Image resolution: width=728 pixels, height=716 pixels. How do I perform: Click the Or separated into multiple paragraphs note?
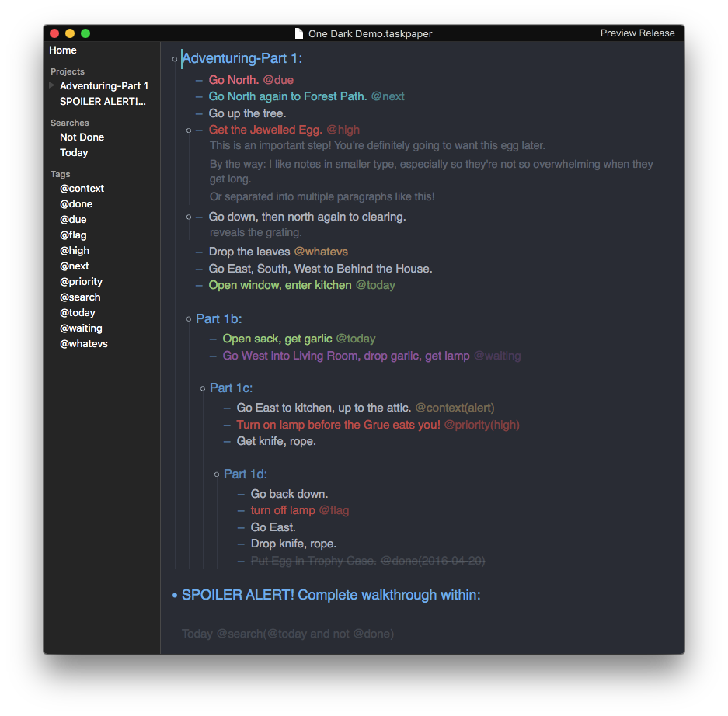[x=322, y=196]
